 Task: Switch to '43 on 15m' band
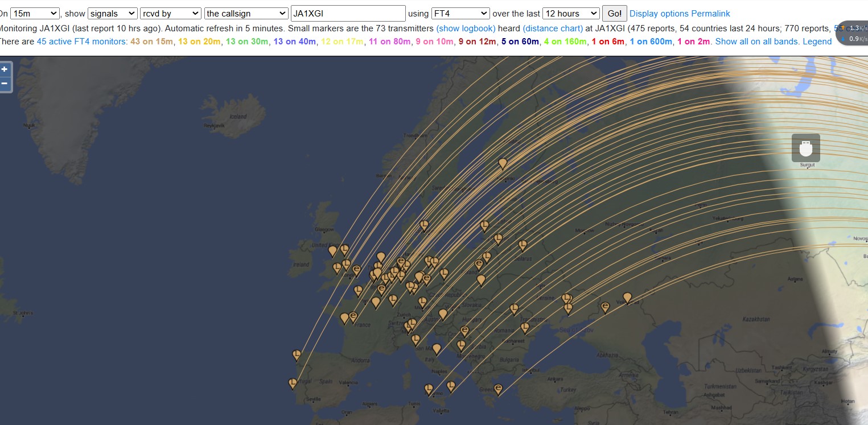(152, 42)
